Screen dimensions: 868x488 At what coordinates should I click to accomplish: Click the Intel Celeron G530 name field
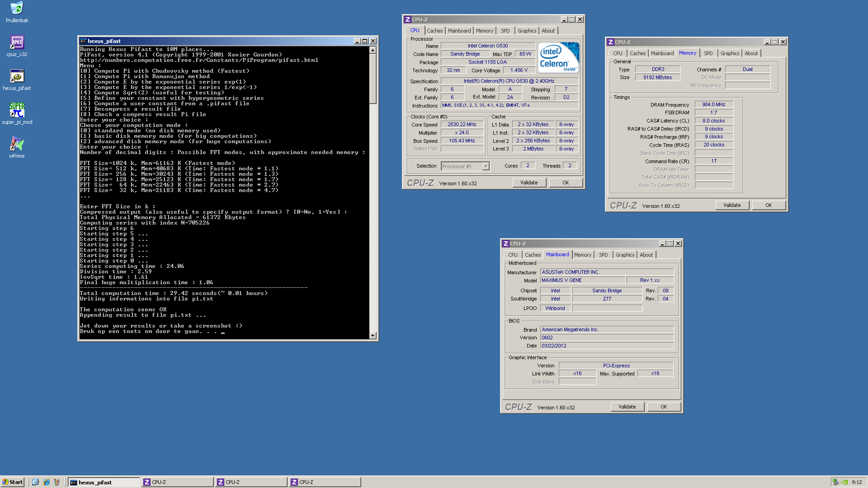tap(488, 46)
